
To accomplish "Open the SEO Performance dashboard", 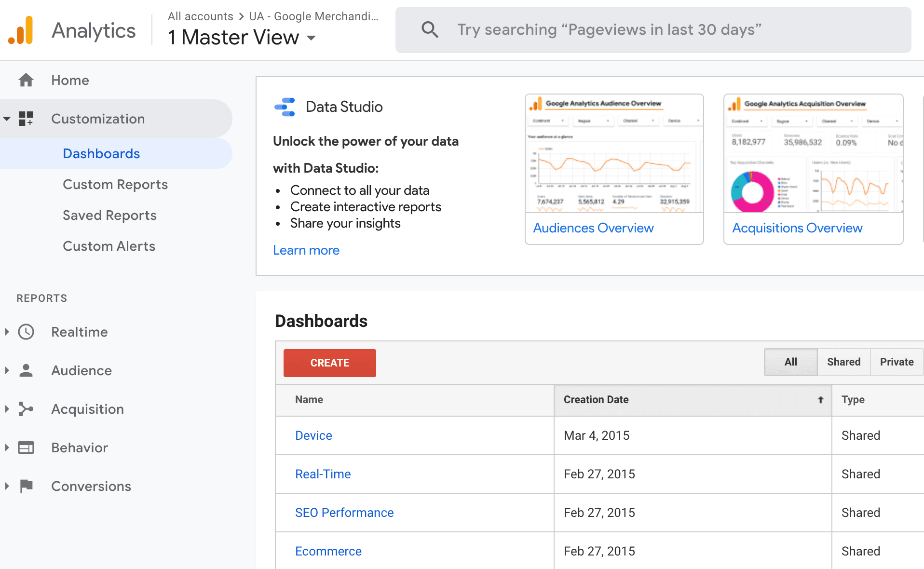I will 344,513.
